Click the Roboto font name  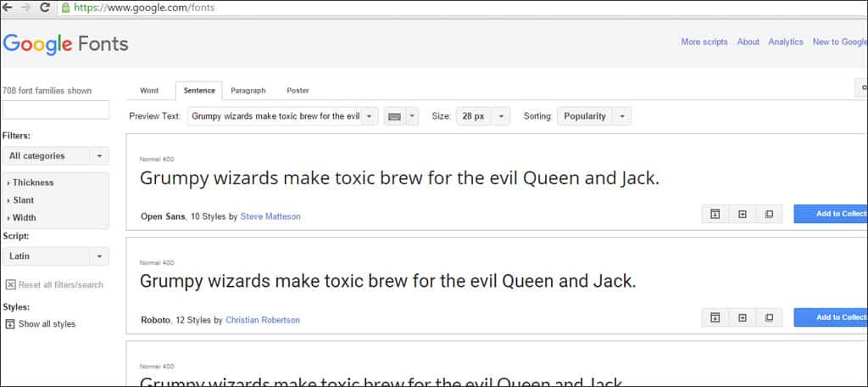pyautogui.click(x=156, y=320)
